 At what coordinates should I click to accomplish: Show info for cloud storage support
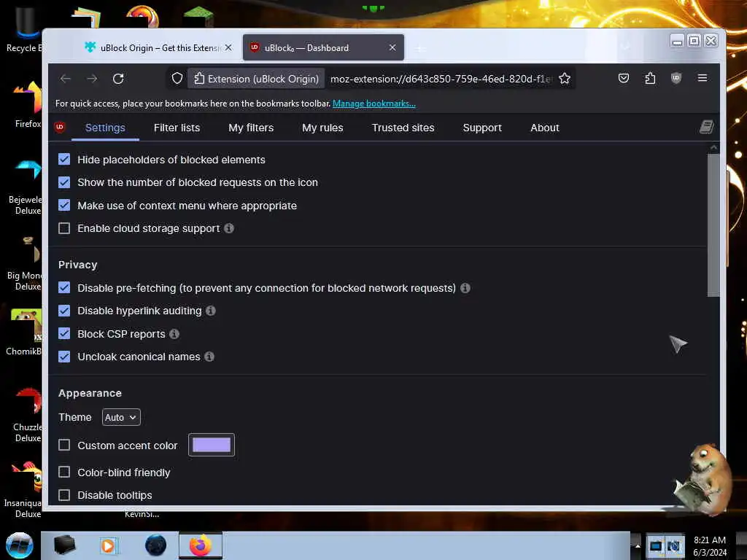229,228
